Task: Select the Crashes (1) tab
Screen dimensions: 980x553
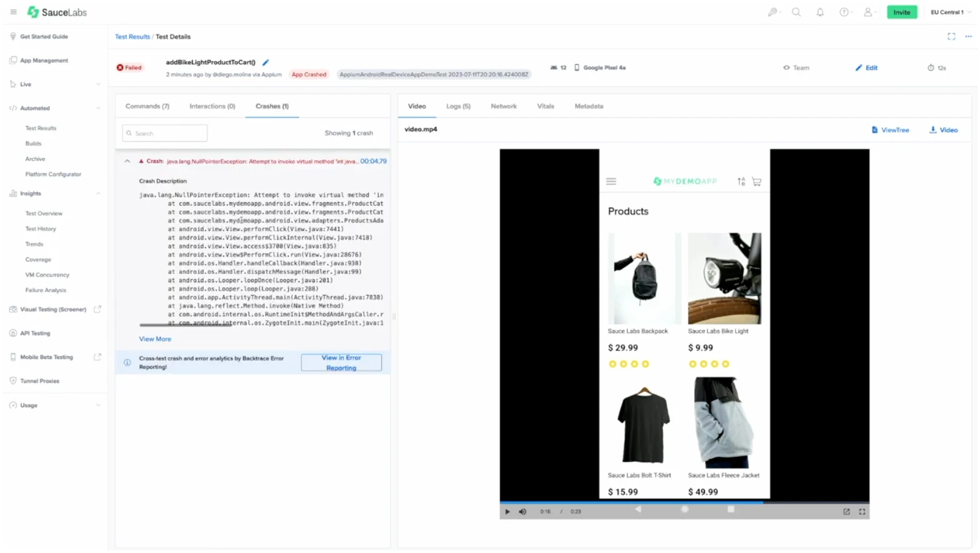Action: pyautogui.click(x=272, y=106)
